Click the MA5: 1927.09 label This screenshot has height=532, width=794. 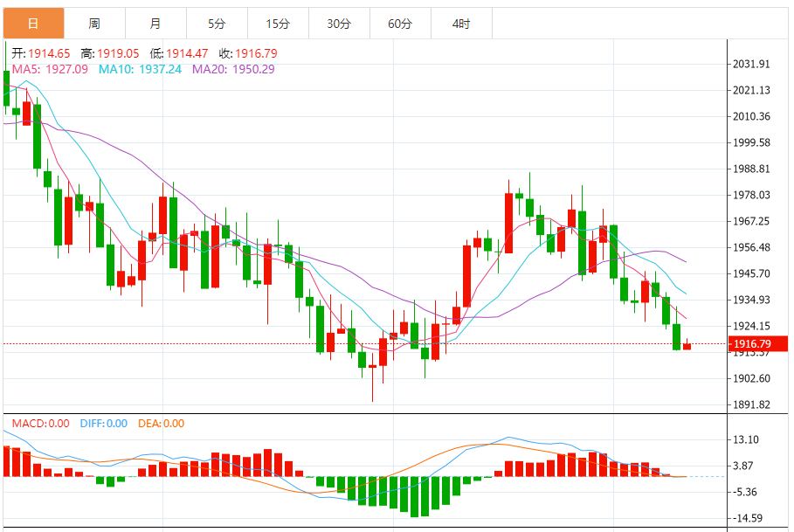point(50,69)
